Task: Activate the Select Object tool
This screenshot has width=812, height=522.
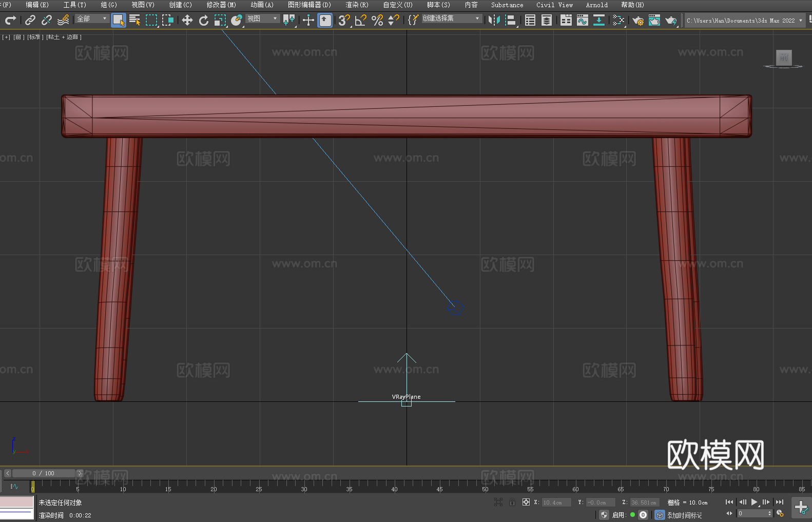Action: [119, 20]
